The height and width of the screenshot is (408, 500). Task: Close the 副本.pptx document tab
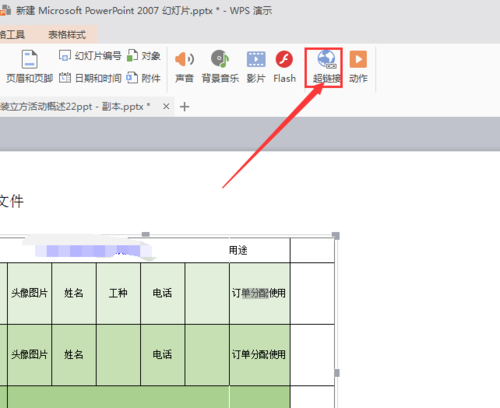(166, 107)
